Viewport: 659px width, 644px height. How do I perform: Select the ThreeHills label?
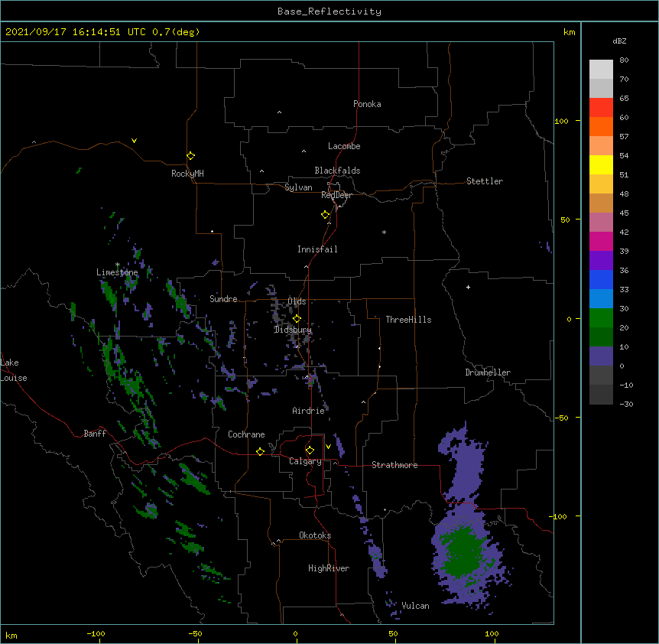tap(408, 320)
